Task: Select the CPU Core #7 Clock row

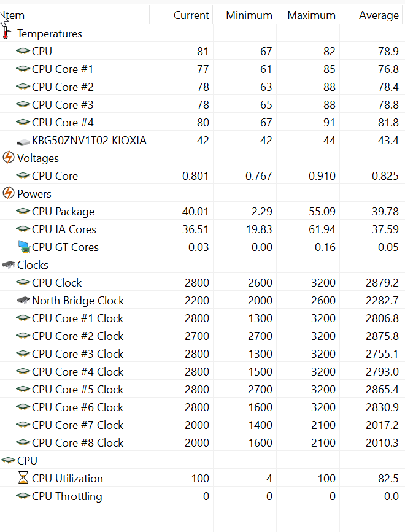Action: pos(201,425)
